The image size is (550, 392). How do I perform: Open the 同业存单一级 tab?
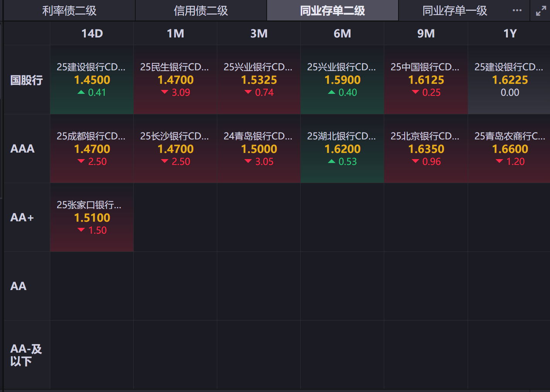[455, 10]
